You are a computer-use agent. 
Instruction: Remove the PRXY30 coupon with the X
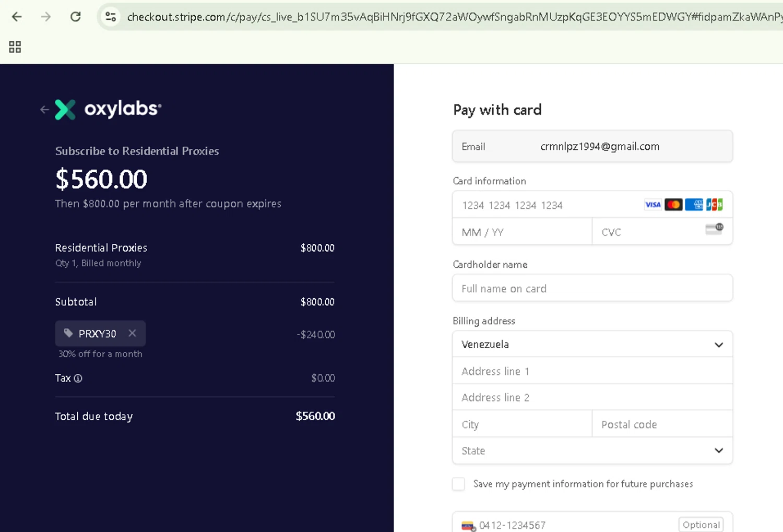click(132, 333)
